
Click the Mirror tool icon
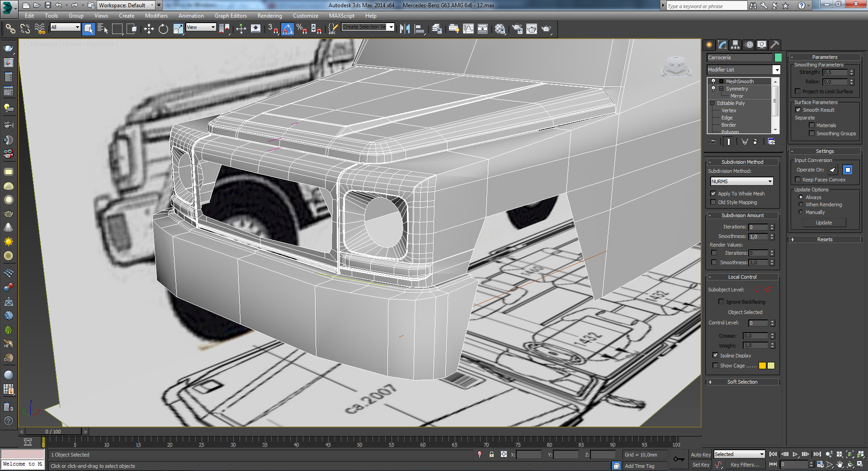[405, 29]
